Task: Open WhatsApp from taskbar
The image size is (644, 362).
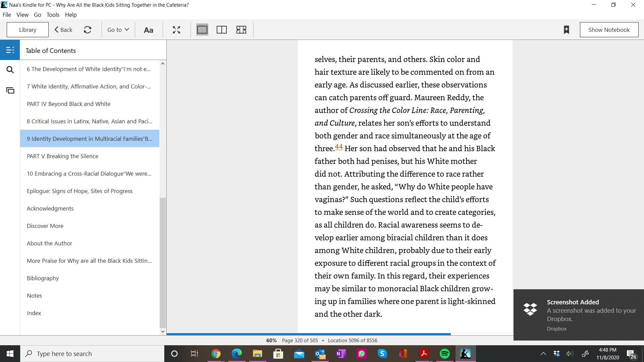Action: [362, 354]
